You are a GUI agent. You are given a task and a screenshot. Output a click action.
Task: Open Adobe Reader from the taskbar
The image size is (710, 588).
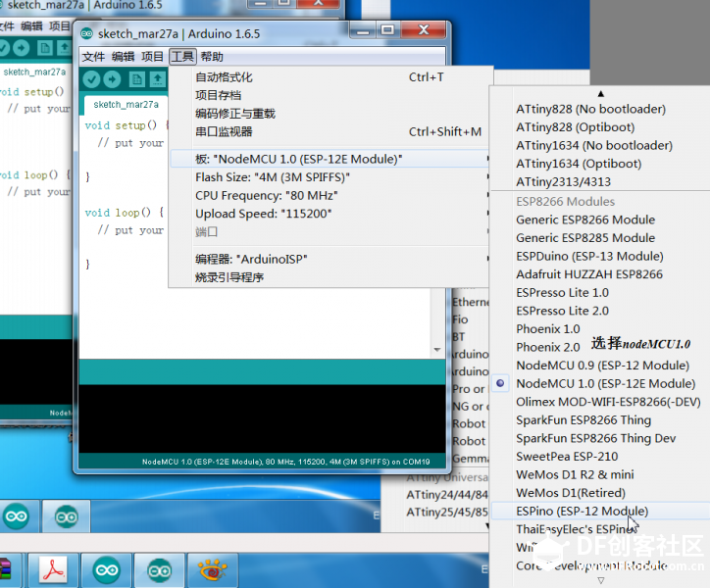click(53, 569)
